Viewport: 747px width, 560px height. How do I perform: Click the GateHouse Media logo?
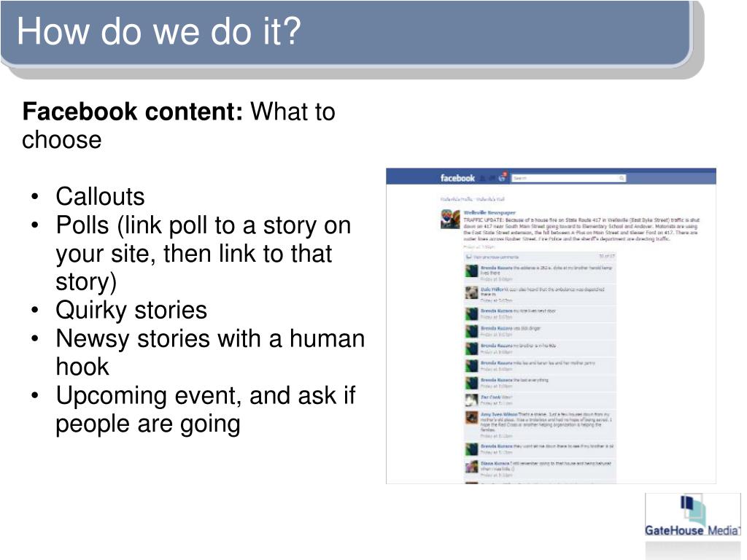[692, 516]
